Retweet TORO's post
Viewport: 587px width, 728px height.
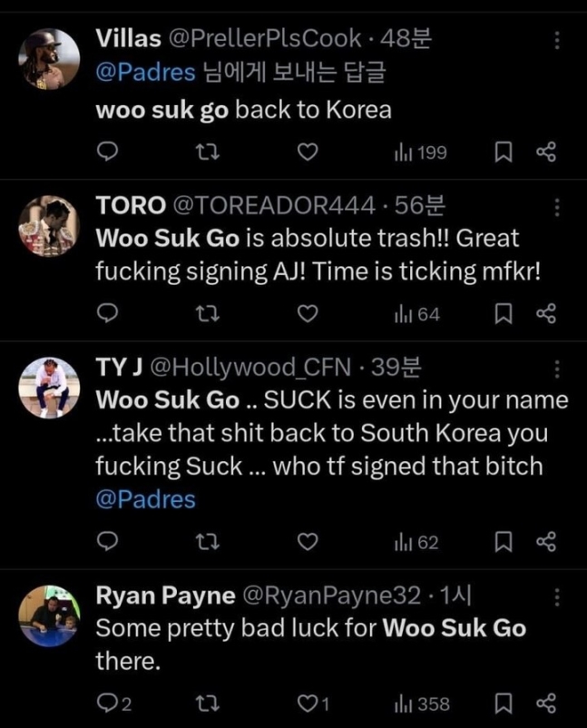click(207, 314)
